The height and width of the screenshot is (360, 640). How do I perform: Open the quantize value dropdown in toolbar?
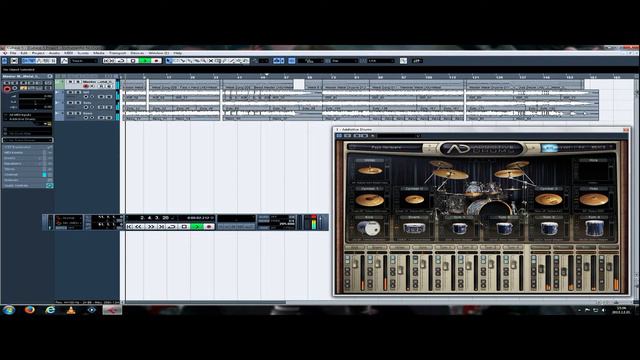coord(382,61)
